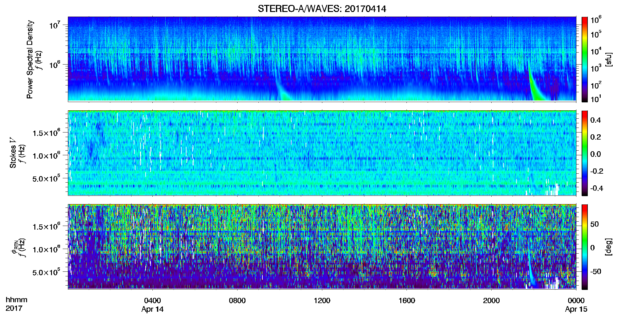Click the time tick label 1600
The width and height of the screenshot is (644, 332).
coord(407,301)
